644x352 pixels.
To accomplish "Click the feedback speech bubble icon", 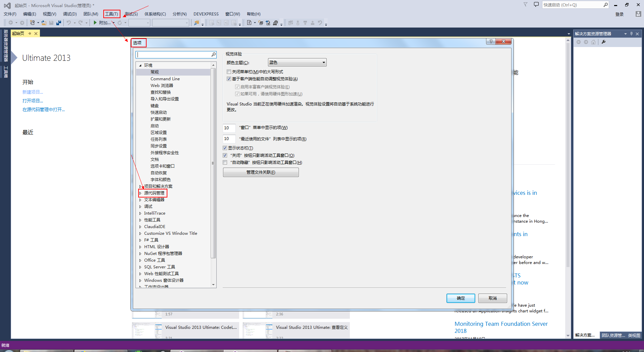I will click(536, 5).
